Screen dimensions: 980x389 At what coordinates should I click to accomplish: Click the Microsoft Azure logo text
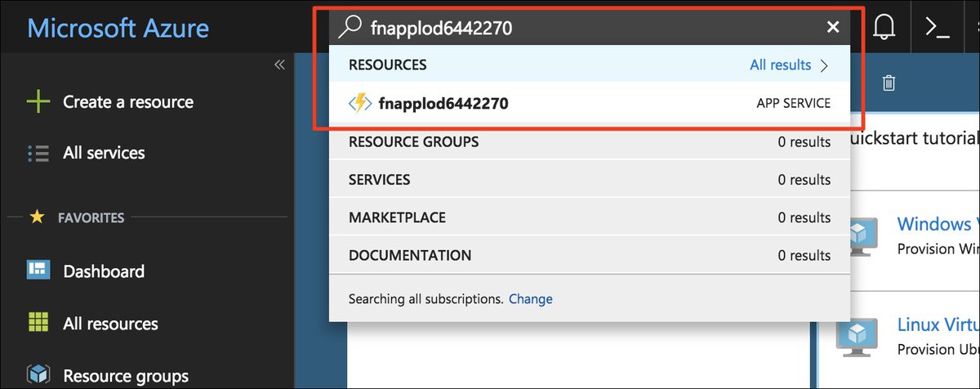pos(118,28)
